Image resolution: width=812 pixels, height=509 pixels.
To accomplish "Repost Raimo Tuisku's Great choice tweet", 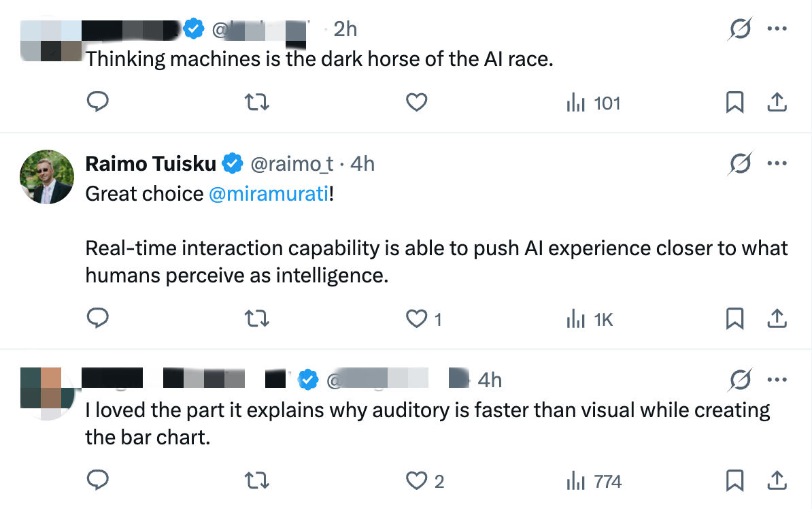I will point(257,318).
